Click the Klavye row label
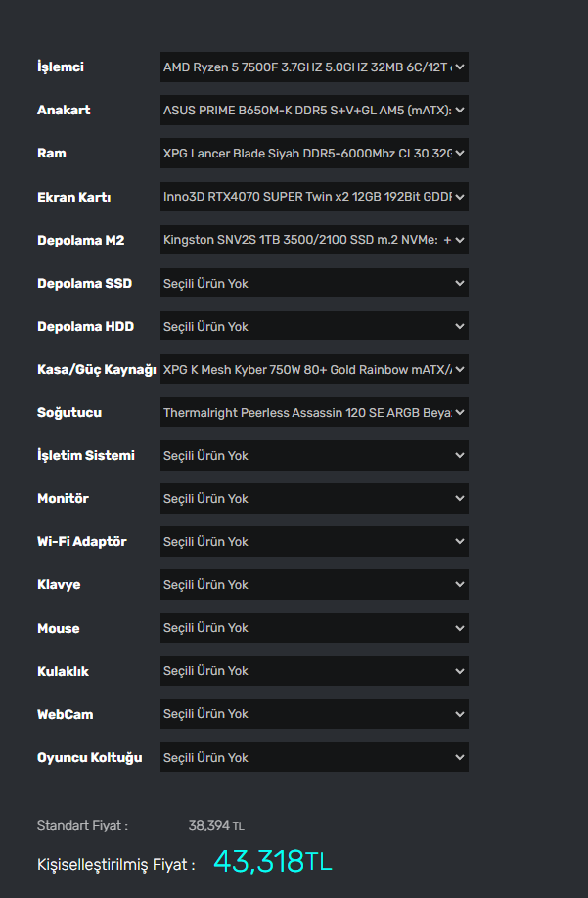 coord(59,585)
